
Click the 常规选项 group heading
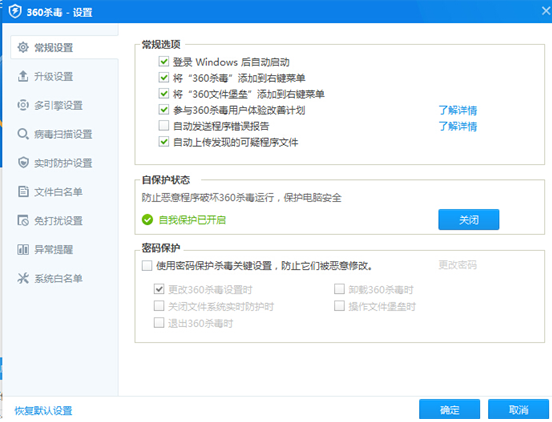(x=161, y=44)
